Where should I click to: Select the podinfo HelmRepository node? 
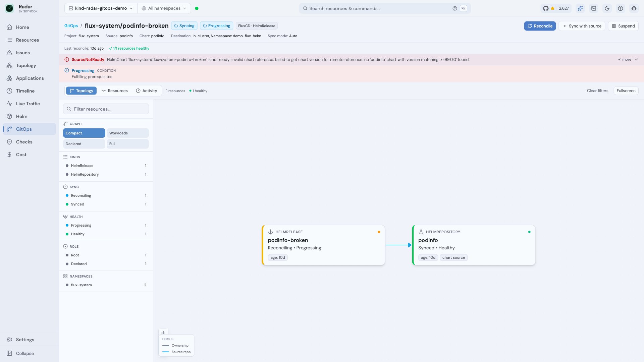[x=474, y=245]
